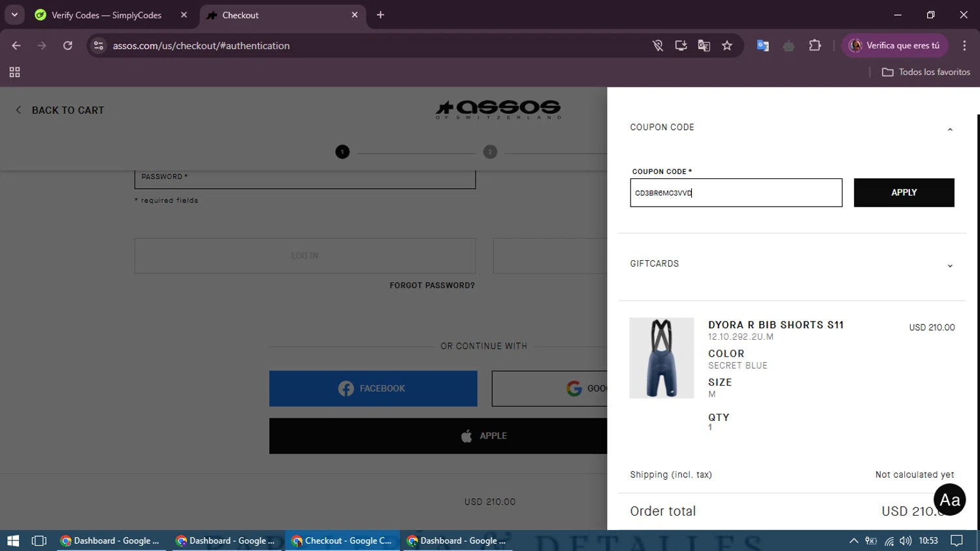The image size is (980, 551).
Task: Open Chrome three-dot menu
Action: pos(964,46)
